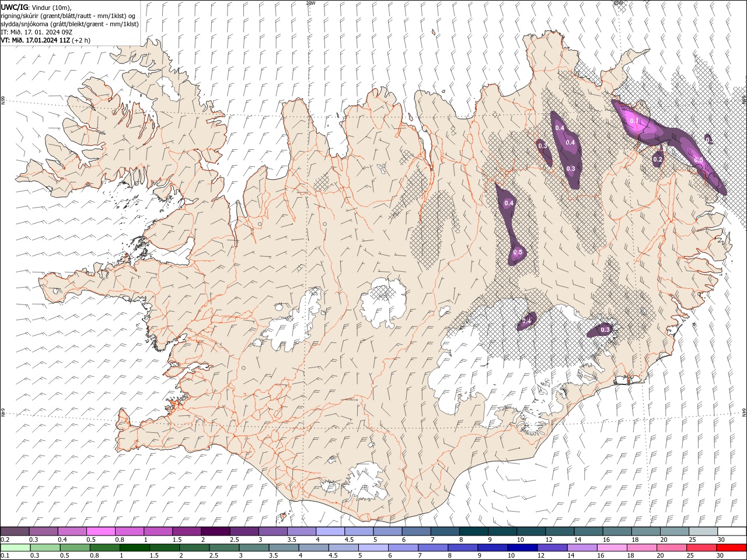Click the pale lavender 4 swatch in upper legend
The image size is (747, 560).
[x=330, y=531]
